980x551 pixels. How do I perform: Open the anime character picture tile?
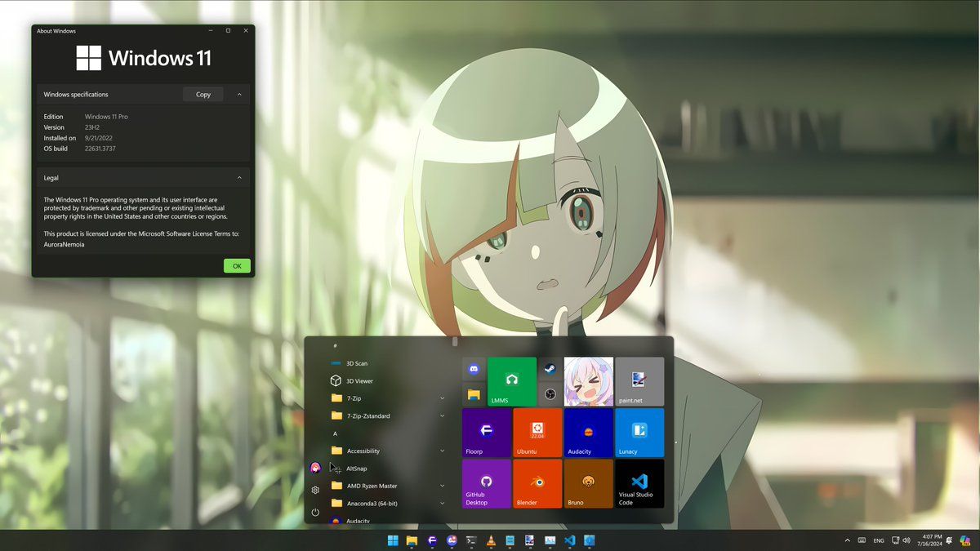pyautogui.click(x=588, y=382)
